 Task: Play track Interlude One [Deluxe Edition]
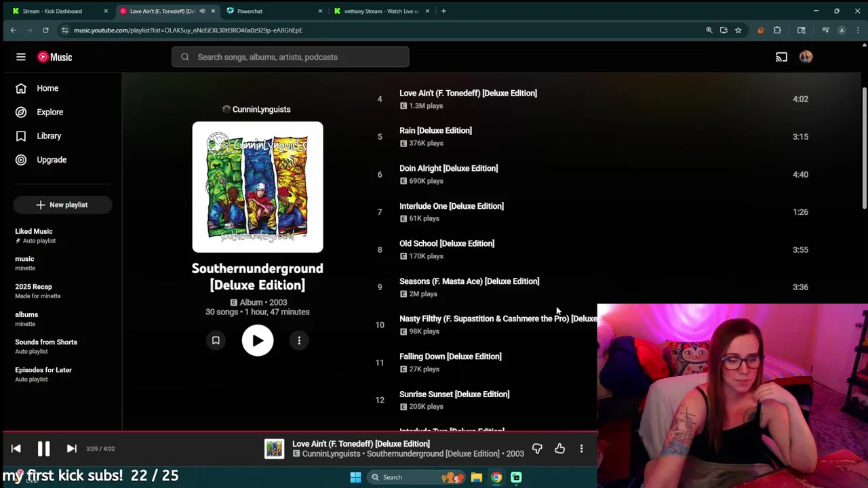(x=452, y=206)
